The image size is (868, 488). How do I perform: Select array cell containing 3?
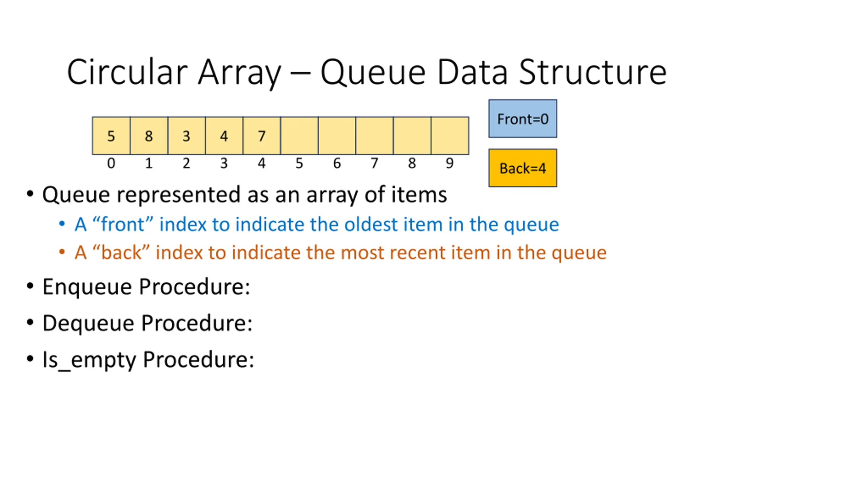pos(186,136)
